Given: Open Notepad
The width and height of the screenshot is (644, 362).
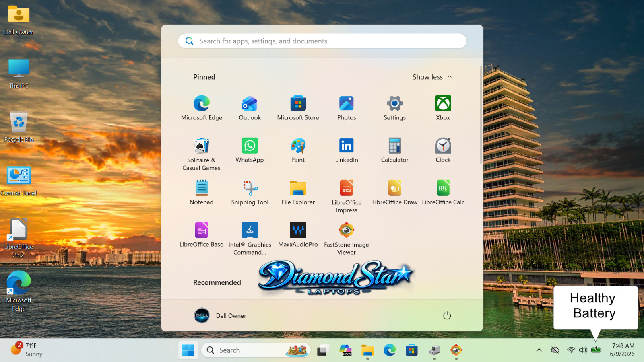Looking at the screenshot, I should (202, 192).
